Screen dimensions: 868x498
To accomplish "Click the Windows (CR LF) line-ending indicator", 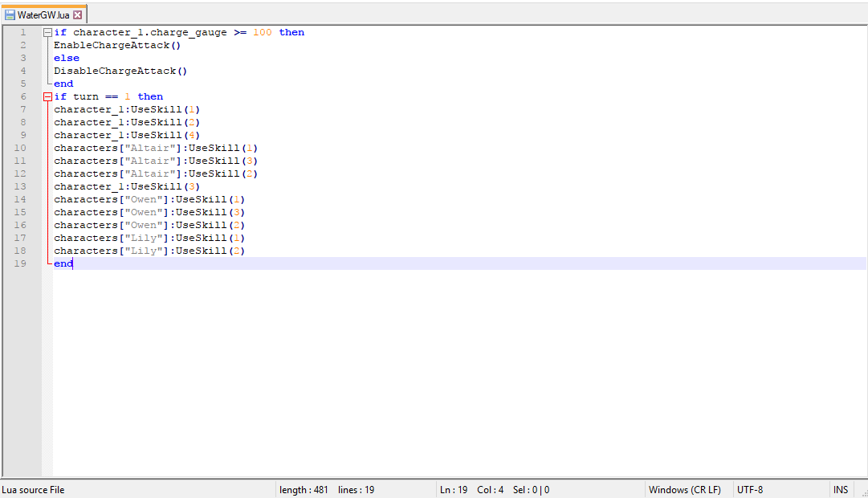I will tap(684, 489).
